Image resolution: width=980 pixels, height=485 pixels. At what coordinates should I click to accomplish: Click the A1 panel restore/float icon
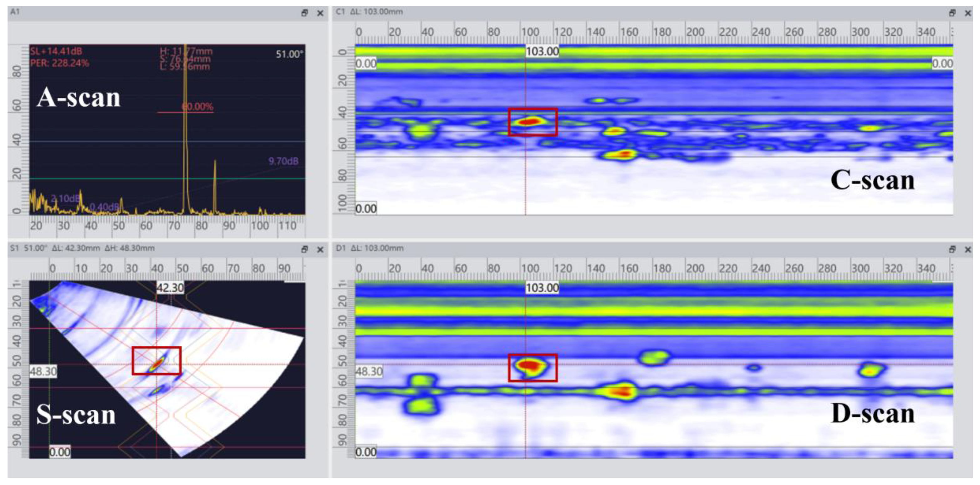pyautogui.click(x=304, y=13)
